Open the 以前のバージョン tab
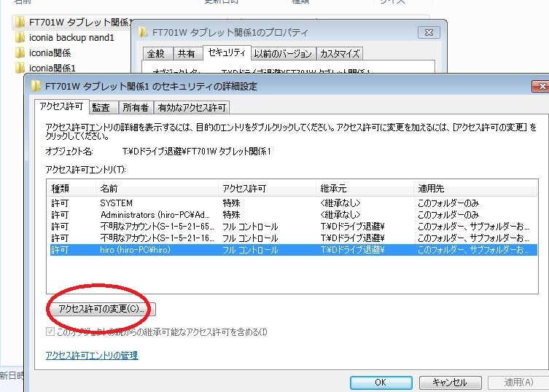The height and width of the screenshot is (392, 549). click(284, 53)
